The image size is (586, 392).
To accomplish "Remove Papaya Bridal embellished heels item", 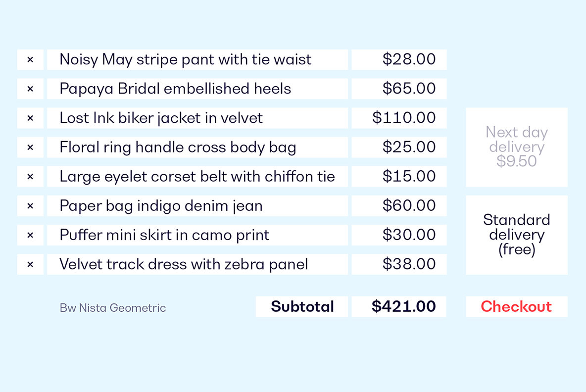I will (30, 89).
